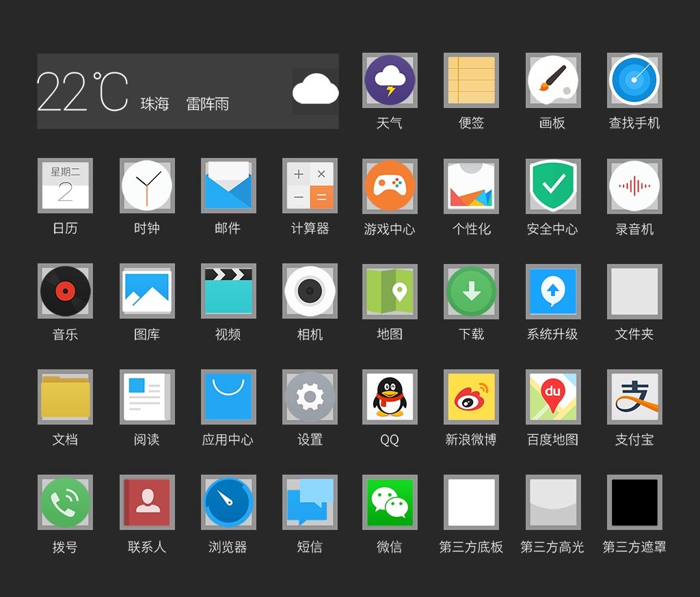Play music in the 音乐 app

(x=65, y=291)
